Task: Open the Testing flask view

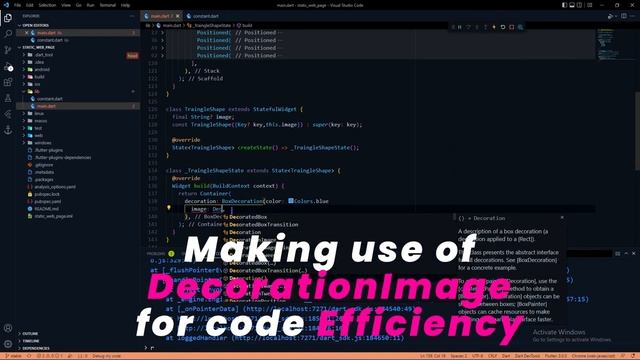Action: coord(8,98)
